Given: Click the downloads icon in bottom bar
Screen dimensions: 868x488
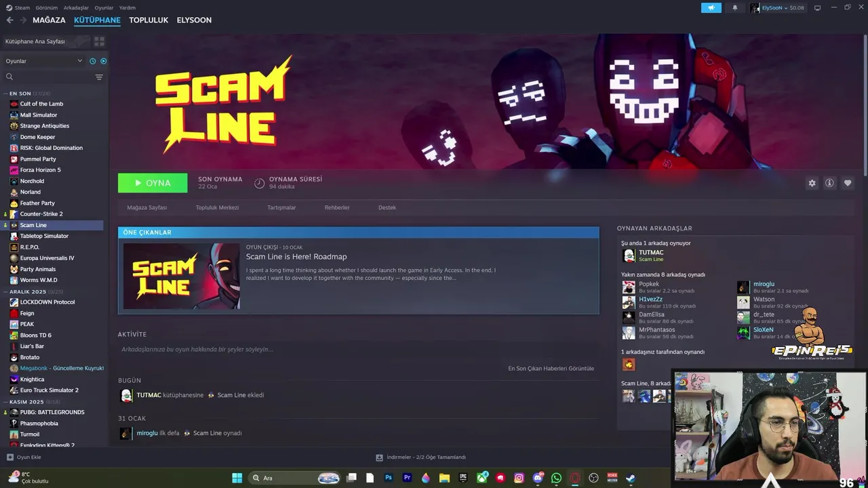Looking at the screenshot, I should coord(379,457).
